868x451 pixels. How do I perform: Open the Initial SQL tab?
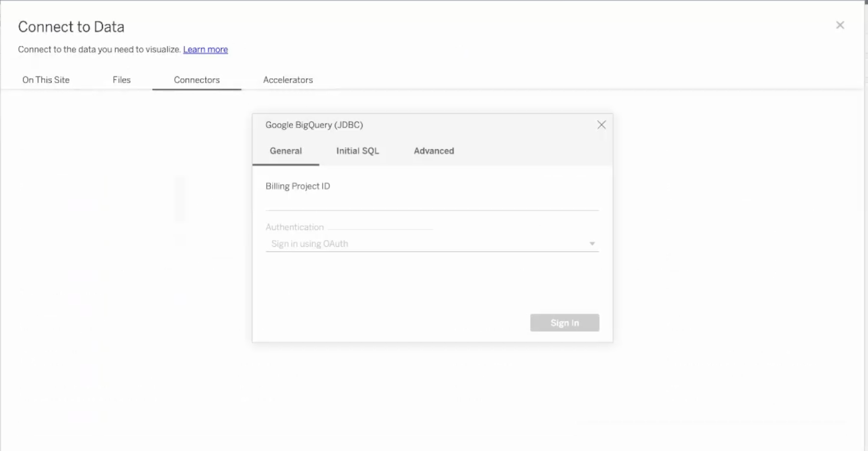(358, 151)
